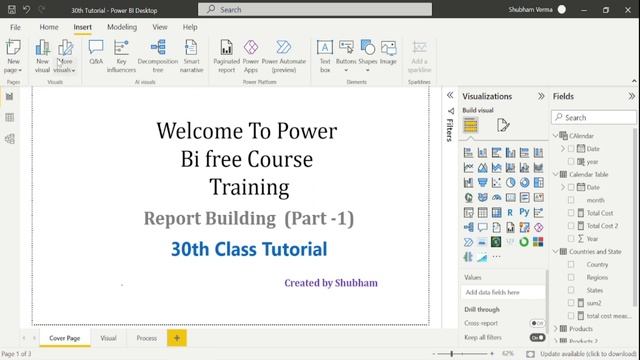Check the Country field checkbox

pyautogui.click(x=571, y=264)
